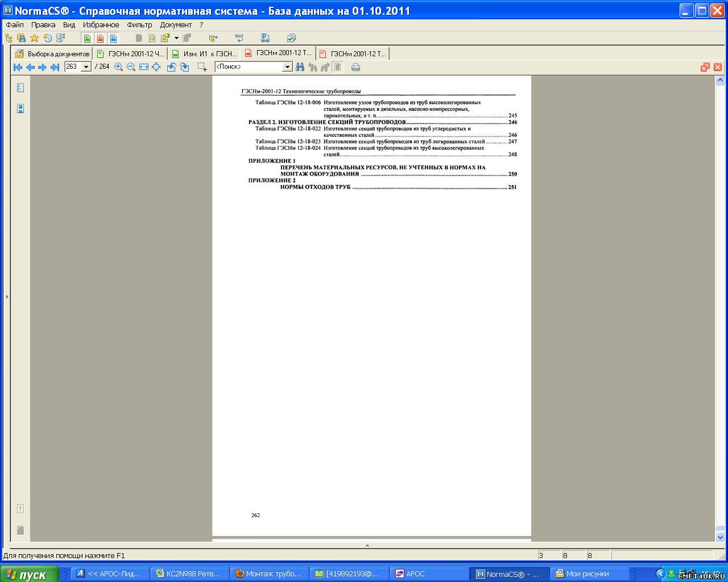Click the checkmark windows toolbar icon

point(291,38)
